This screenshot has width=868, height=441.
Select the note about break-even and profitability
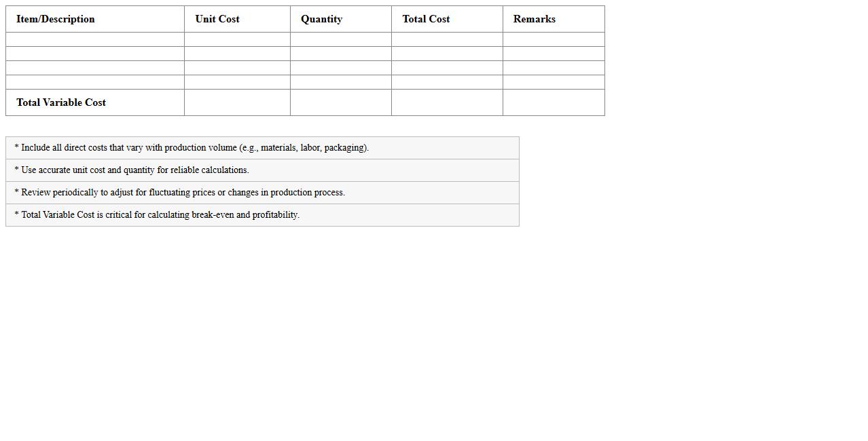tap(157, 215)
